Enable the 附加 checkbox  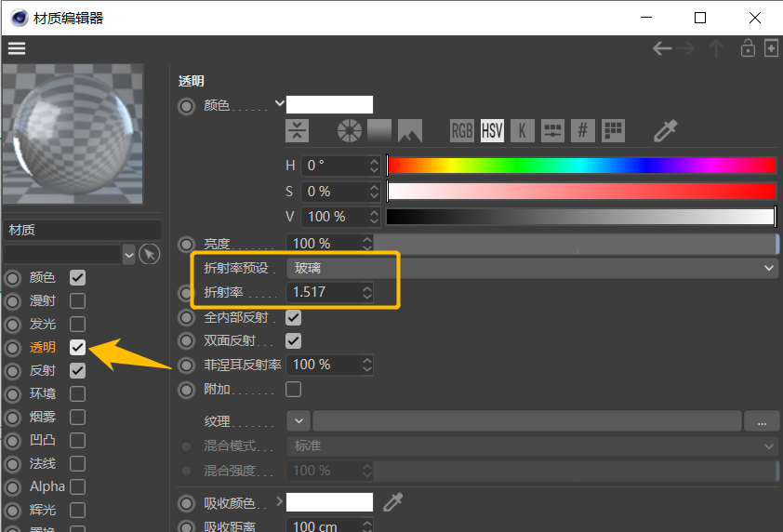coord(293,389)
